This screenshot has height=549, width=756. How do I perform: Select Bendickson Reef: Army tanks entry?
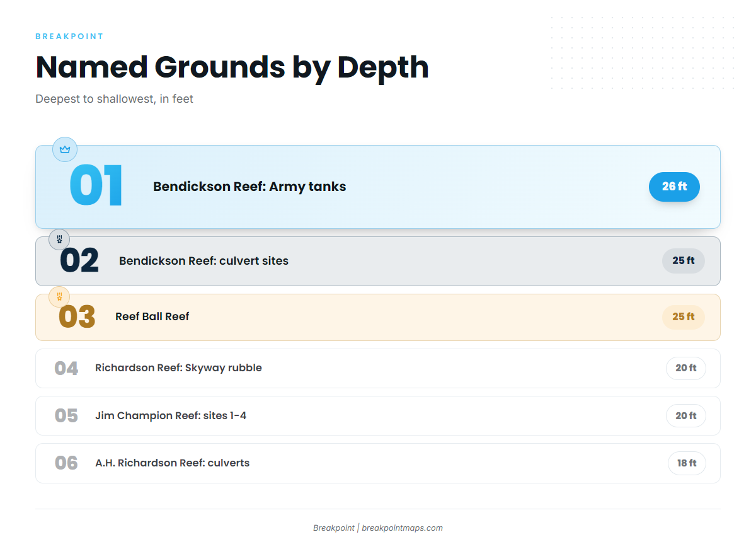[378, 187]
